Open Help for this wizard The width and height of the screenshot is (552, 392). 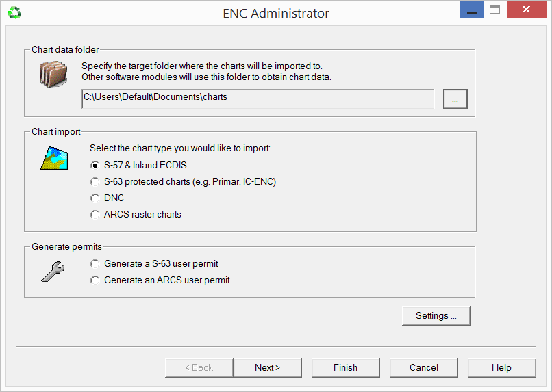pos(501,367)
